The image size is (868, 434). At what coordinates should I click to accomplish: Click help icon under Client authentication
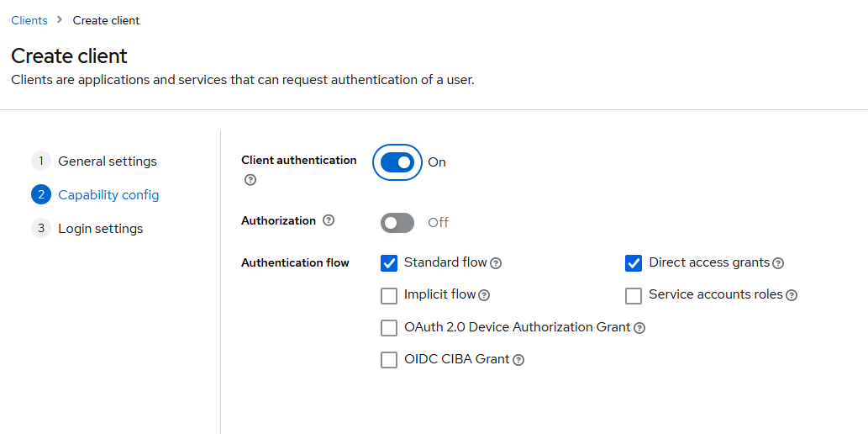(x=250, y=180)
